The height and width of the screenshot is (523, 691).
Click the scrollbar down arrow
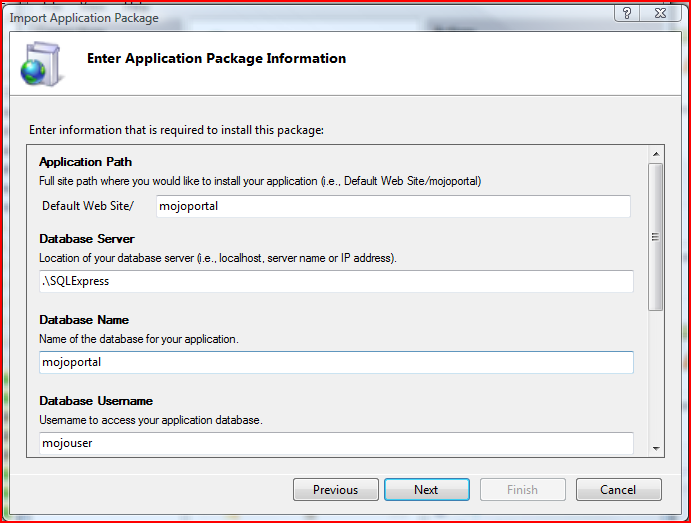click(x=656, y=449)
